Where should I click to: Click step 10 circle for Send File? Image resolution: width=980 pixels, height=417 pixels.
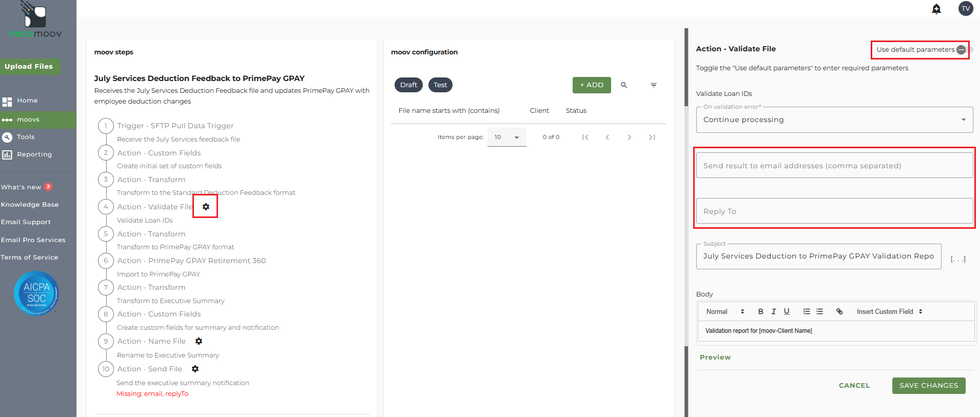tap(106, 369)
